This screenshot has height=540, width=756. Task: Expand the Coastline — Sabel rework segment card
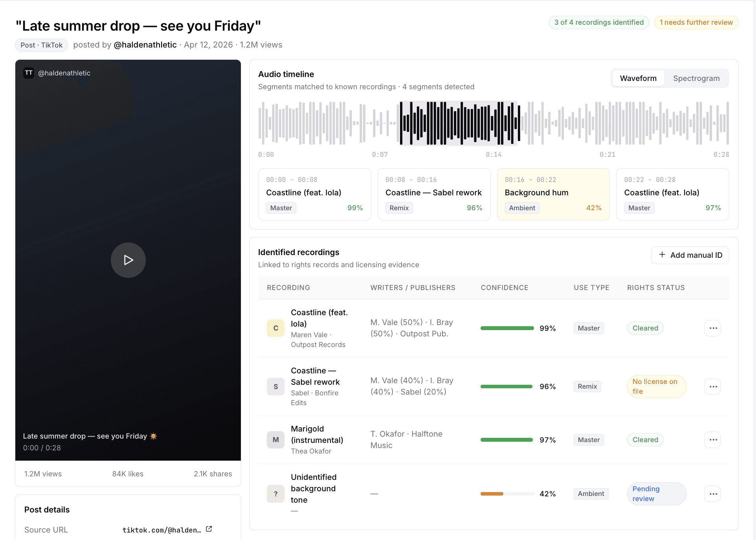tap(433, 194)
